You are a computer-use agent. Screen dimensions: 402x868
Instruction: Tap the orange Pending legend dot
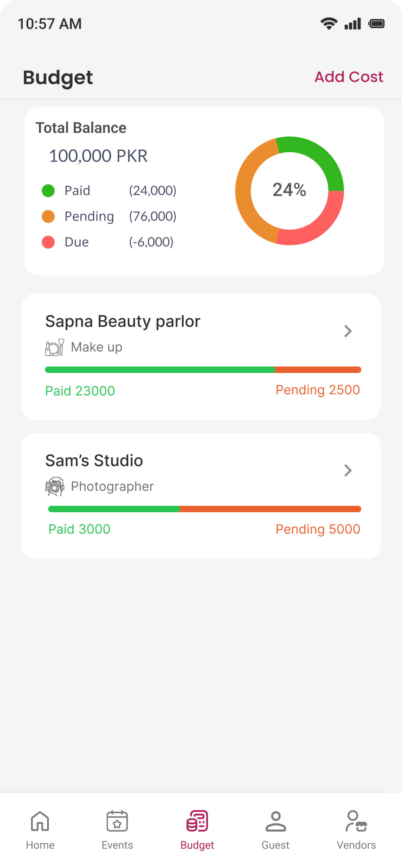pyautogui.click(x=48, y=216)
